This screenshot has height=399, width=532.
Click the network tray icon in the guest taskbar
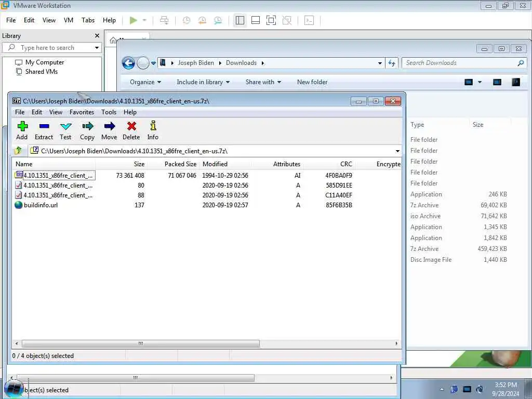(x=467, y=389)
